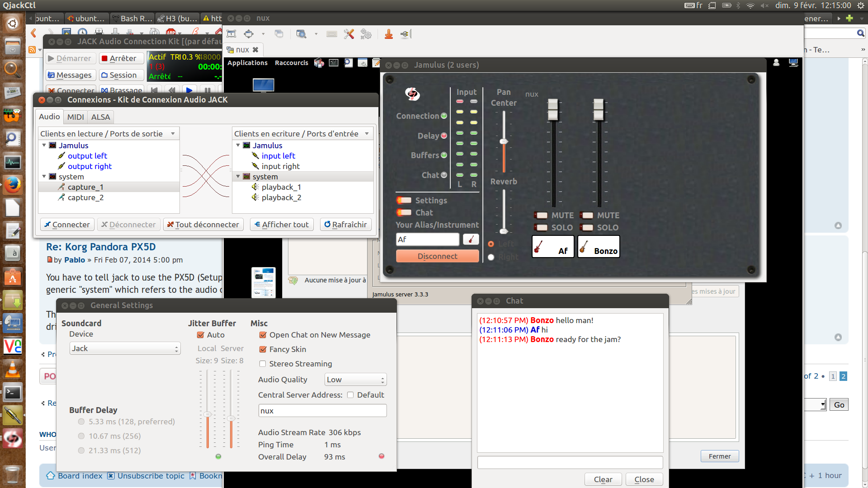The height and width of the screenshot is (488, 868).
Task: Open the Soundcard Device Jack dropdown
Action: 125,348
